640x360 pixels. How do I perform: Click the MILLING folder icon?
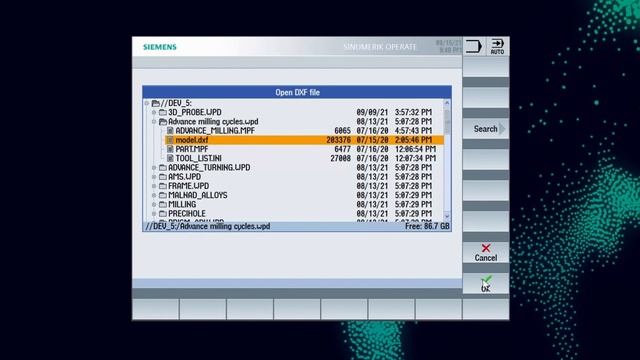pos(163,204)
